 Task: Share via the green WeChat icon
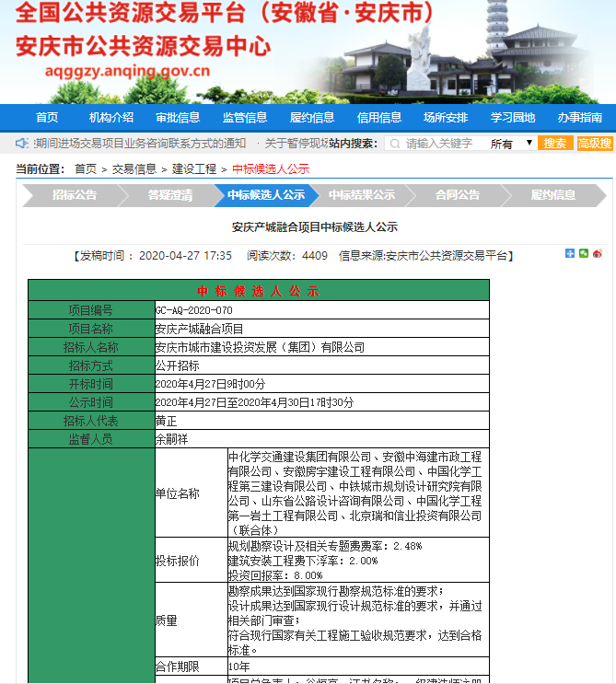584,253
